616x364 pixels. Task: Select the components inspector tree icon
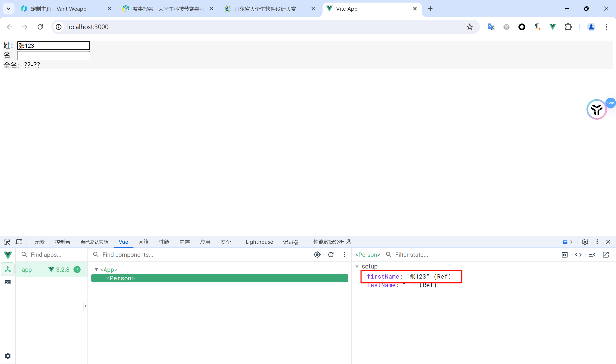[x=8, y=269]
